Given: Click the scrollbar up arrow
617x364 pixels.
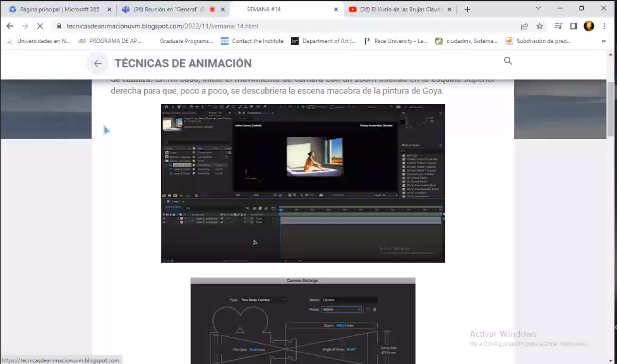Looking at the screenshot, I should point(610,55).
